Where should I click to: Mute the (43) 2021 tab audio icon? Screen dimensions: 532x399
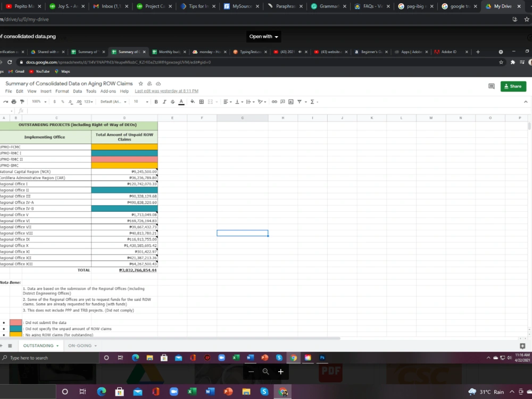point(300,52)
